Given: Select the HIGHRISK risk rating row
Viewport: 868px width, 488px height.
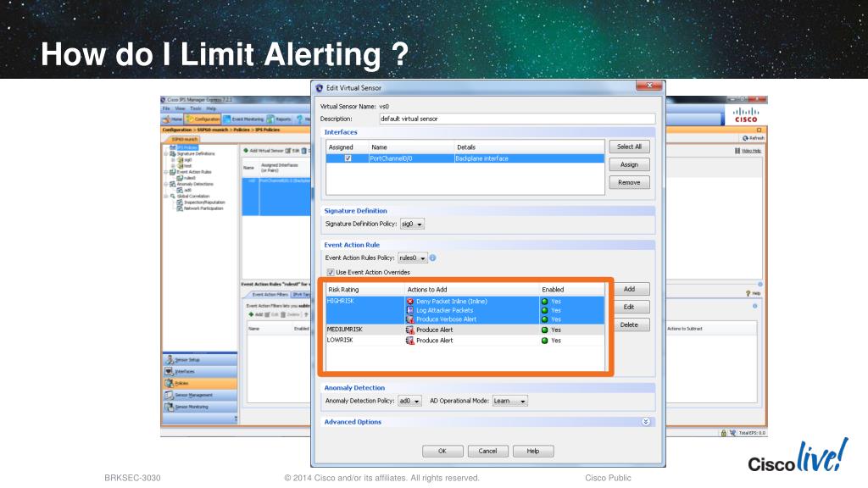Looking at the screenshot, I should 465,310.
